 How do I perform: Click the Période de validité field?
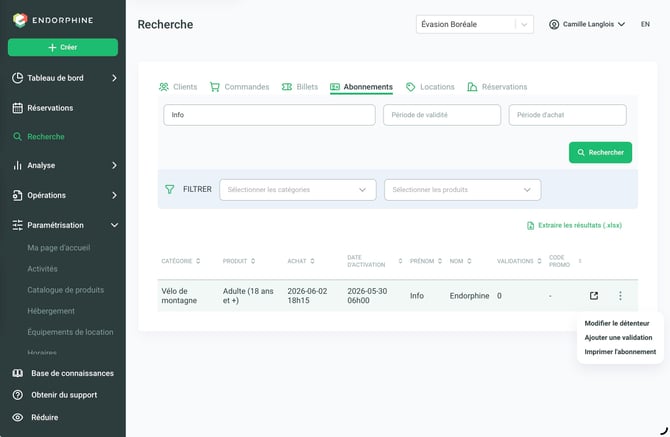(442, 115)
